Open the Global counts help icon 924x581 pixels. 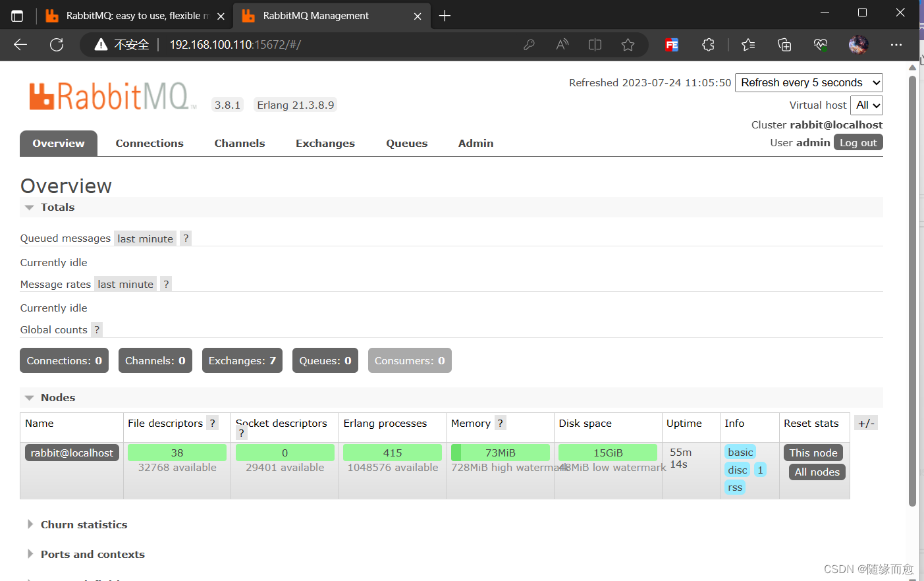pos(96,329)
